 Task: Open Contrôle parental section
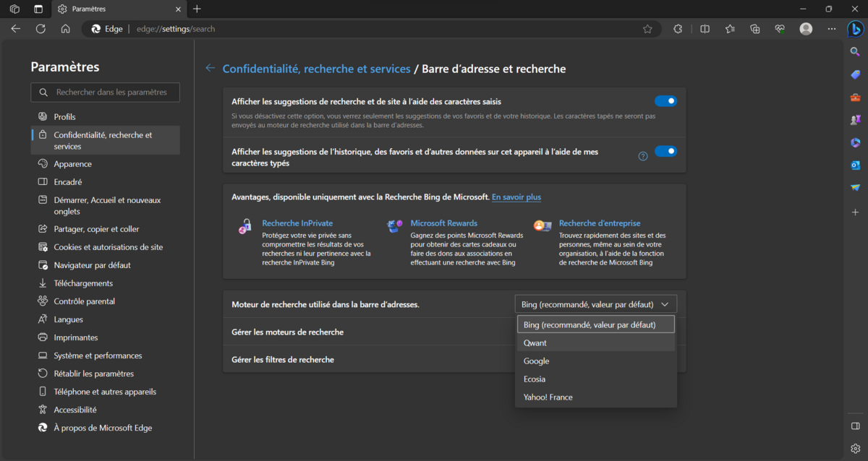tap(106, 301)
